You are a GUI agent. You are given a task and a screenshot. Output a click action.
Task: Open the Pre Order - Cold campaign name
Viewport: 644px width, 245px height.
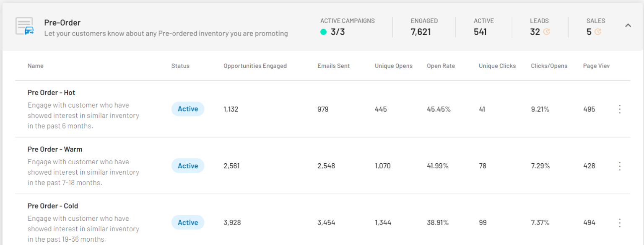pos(53,206)
